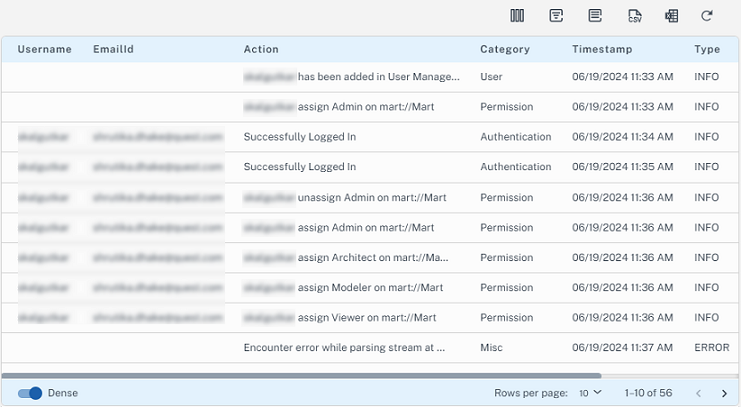The height and width of the screenshot is (407, 741).
Task: Click the Type column header
Action: (x=706, y=49)
